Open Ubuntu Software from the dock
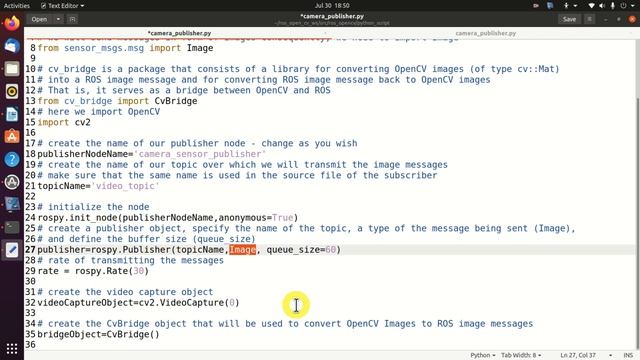 12,137
